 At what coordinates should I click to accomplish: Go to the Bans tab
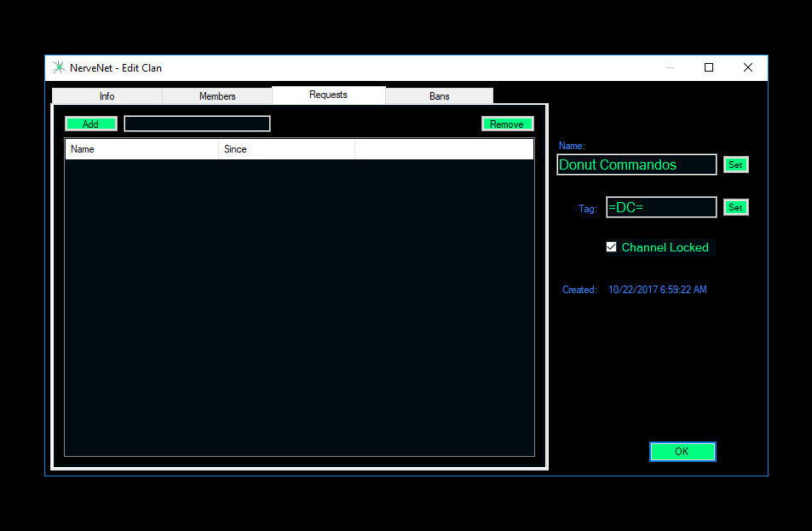pyautogui.click(x=439, y=96)
